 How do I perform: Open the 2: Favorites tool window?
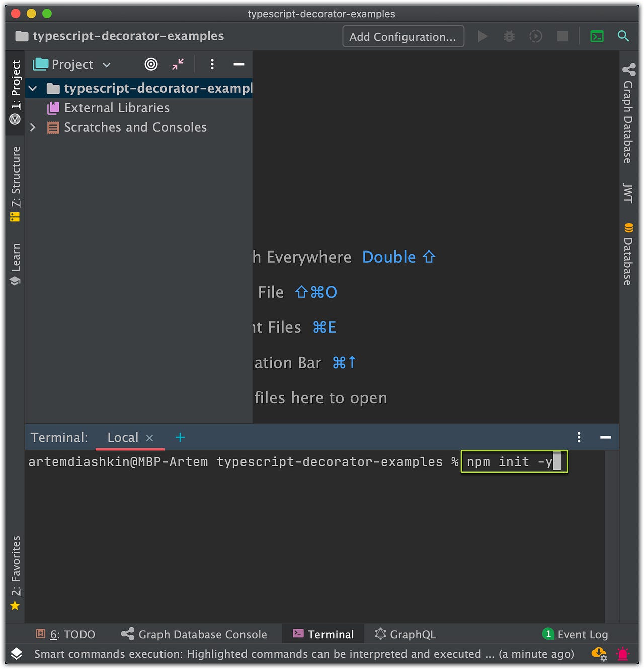(x=16, y=573)
